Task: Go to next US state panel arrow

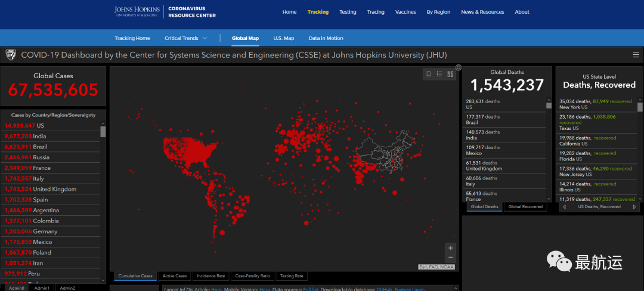Action: [x=634, y=207]
